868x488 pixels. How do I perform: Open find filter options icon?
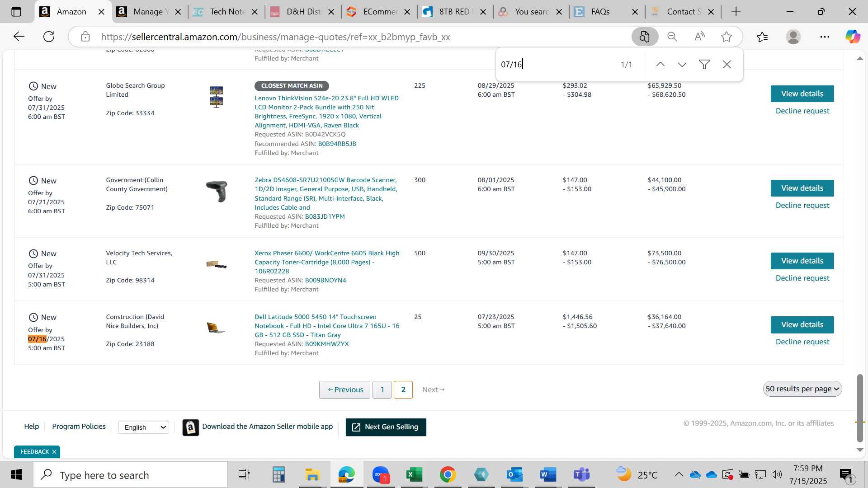coord(704,65)
